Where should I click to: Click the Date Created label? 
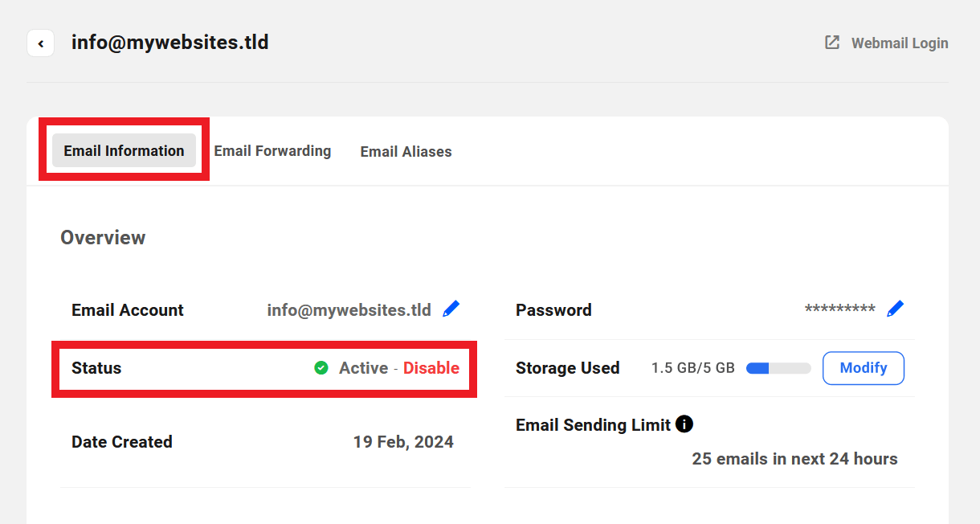(x=122, y=442)
